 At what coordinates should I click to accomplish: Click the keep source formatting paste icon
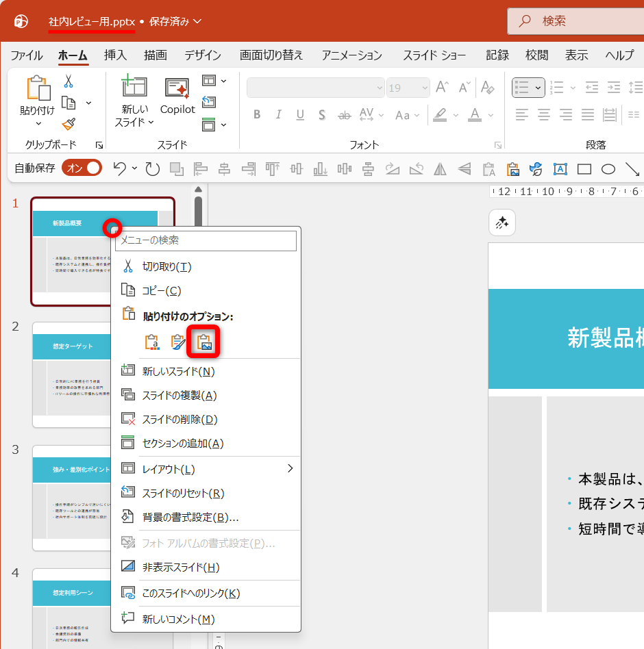tap(178, 342)
